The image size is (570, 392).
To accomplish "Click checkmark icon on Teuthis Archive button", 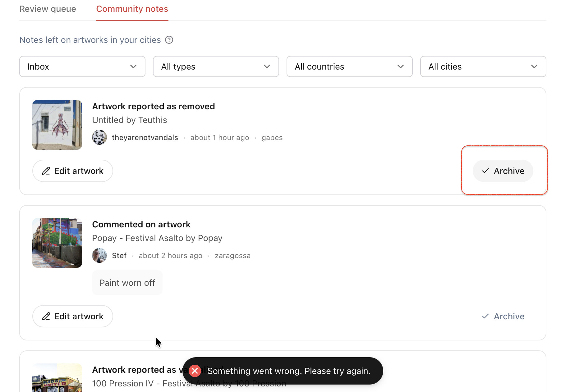I will click(485, 171).
